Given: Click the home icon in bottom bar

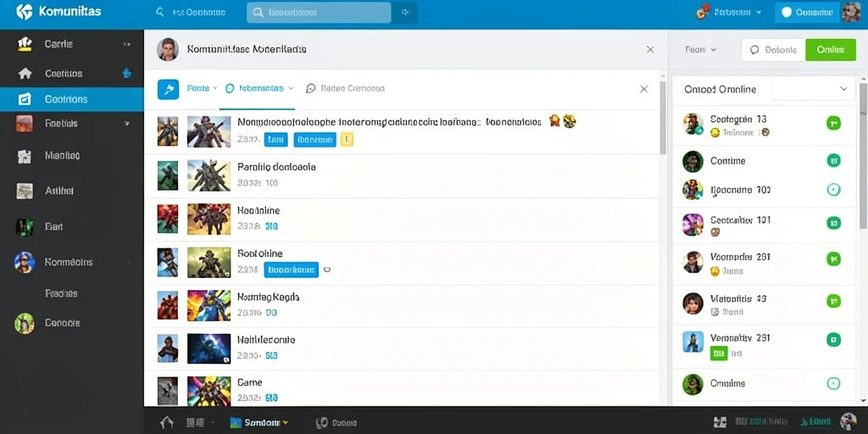Looking at the screenshot, I should pyautogui.click(x=167, y=422).
